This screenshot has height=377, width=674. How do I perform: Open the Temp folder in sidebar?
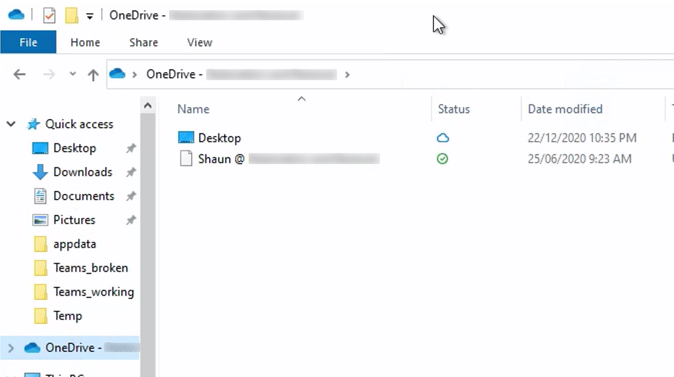tap(67, 316)
